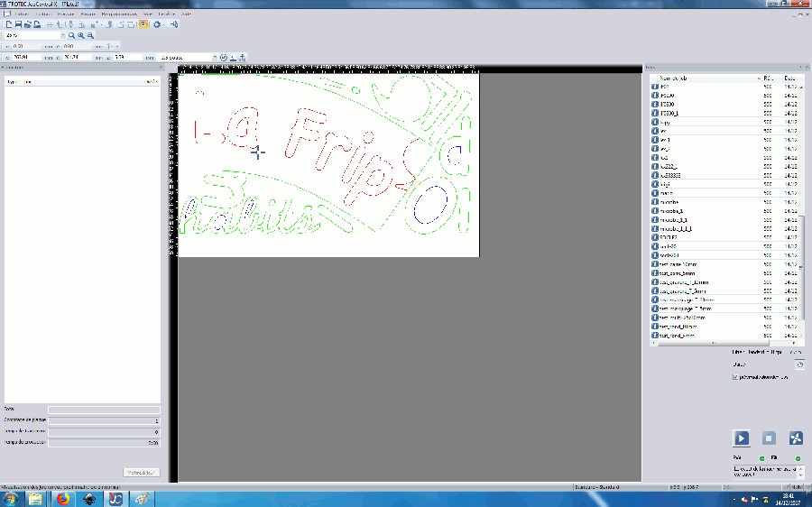Create a new job with the New icon
The image size is (812, 507).
[x=9, y=24]
